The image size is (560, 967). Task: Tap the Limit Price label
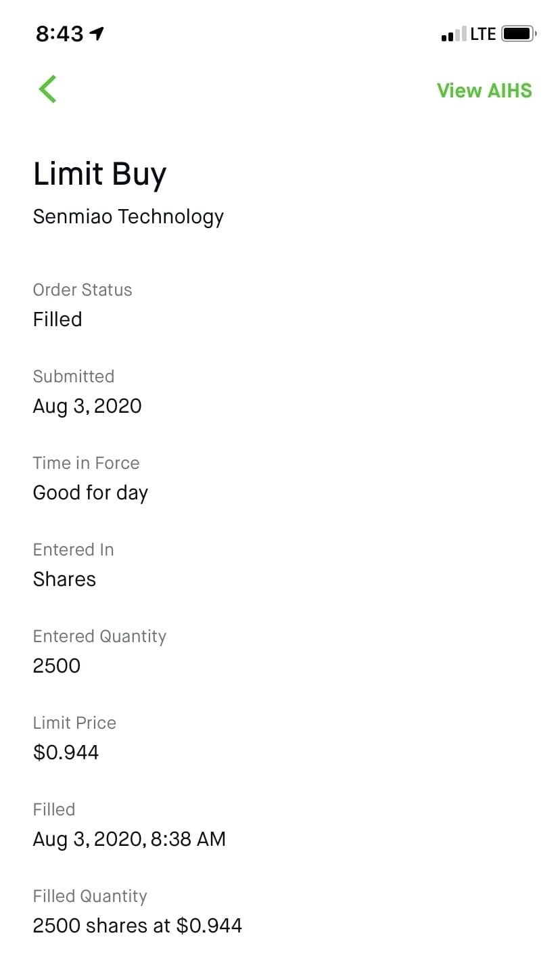point(74,723)
